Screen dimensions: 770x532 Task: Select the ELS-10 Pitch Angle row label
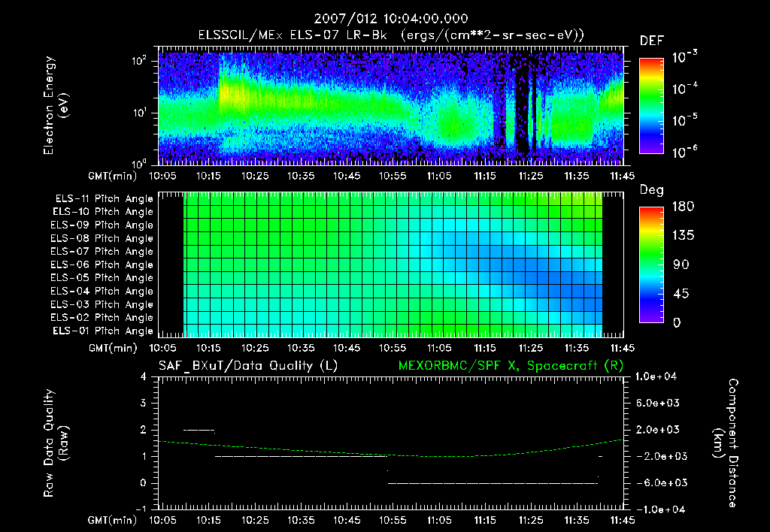(x=103, y=212)
